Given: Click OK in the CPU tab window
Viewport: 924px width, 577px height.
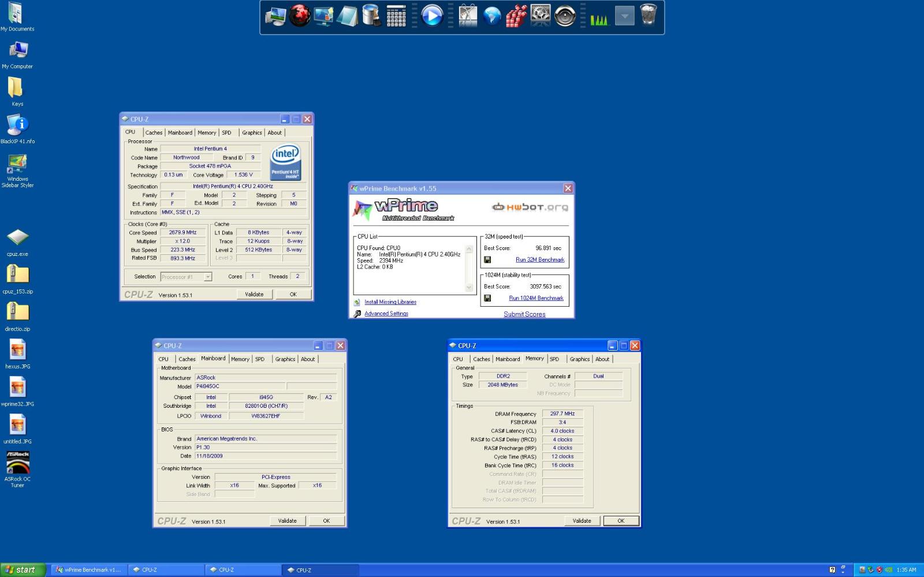Looking at the screenshot, I should (293, 294).
